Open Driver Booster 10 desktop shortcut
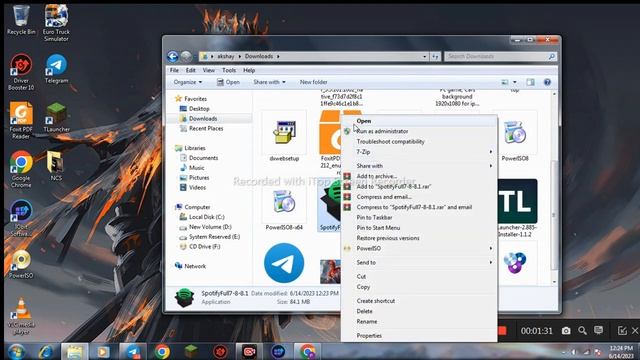Viewport: 640px width, 360px height. point(21,72)
